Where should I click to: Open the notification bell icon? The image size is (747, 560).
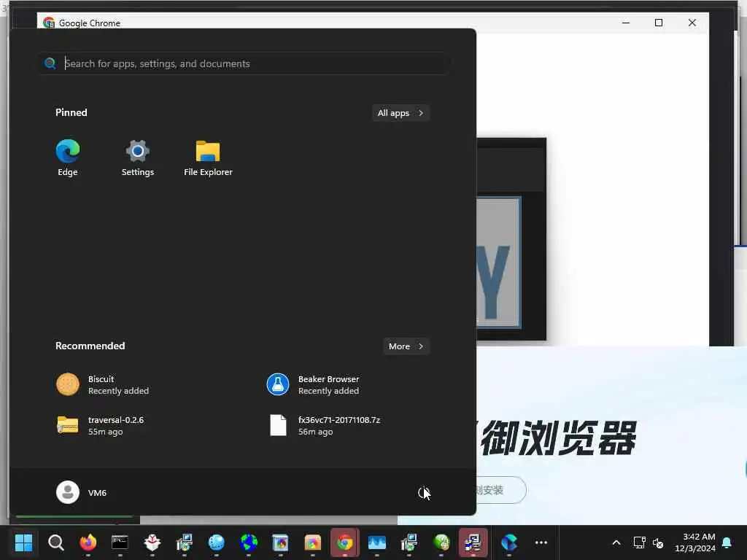727,542
